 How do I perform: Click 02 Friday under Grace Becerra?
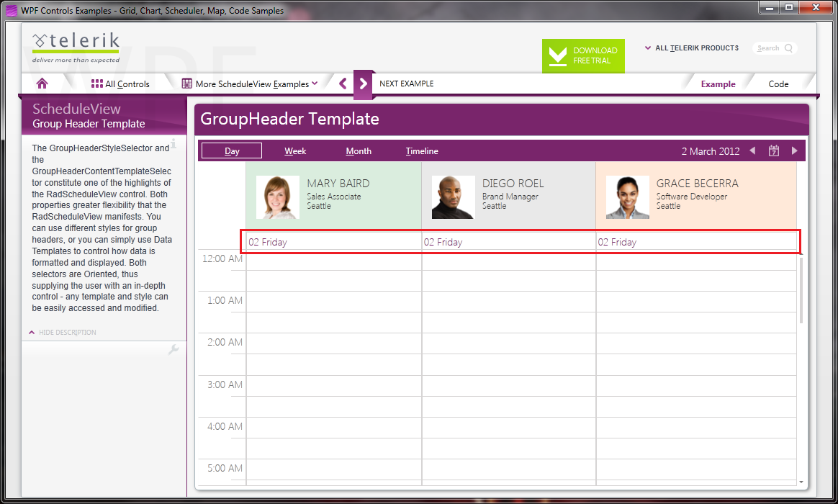(617, 242)
